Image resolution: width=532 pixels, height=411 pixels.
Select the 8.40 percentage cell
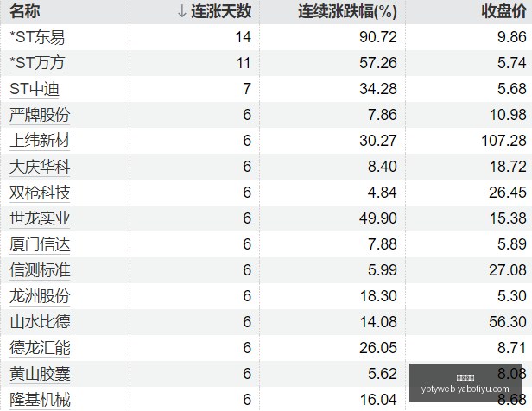[x=383, y=167]
